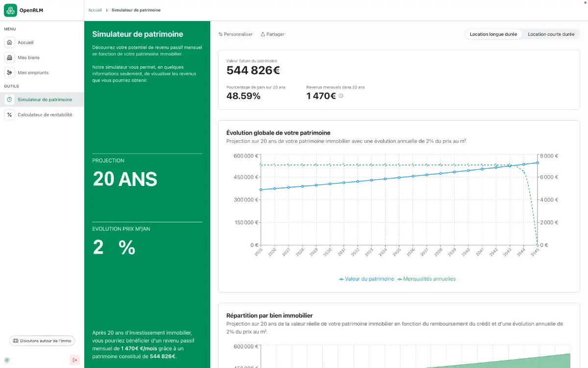The width and height of the screenshot is (588, 368).
Task: Click the info icon beside 1 470€
Action: [341, 96]
